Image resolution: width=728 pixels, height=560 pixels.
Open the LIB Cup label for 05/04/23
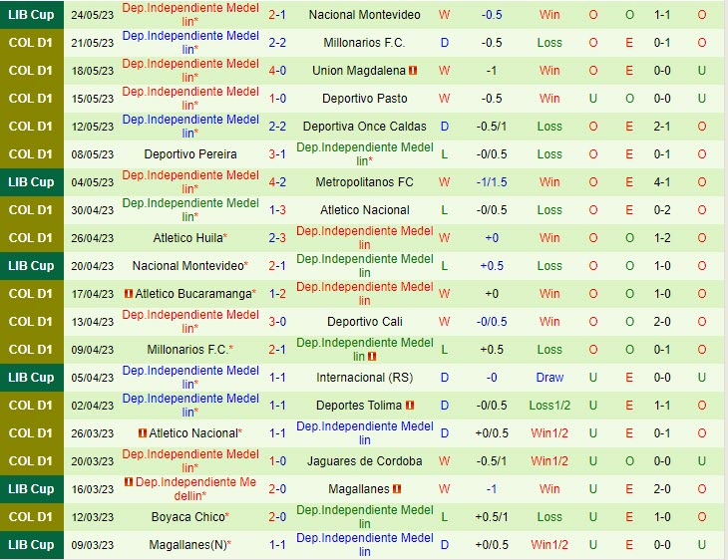point(31,378)
